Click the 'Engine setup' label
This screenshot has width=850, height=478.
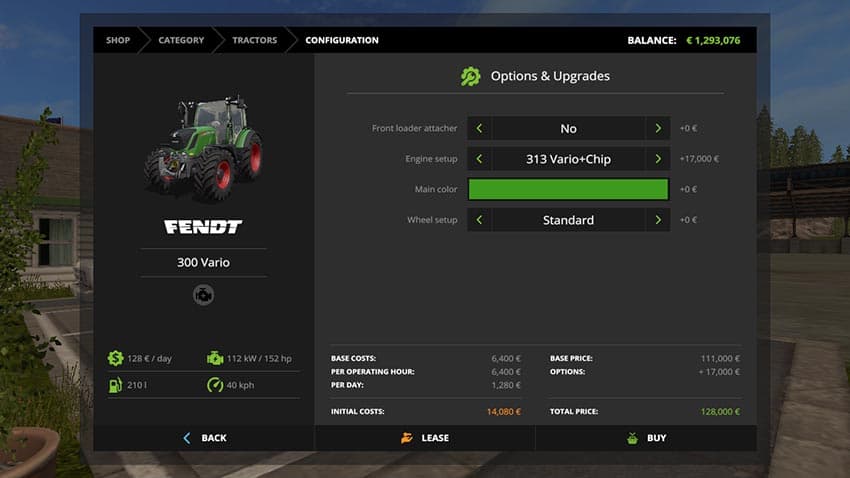pyautogui.click(x=431, y=159)
